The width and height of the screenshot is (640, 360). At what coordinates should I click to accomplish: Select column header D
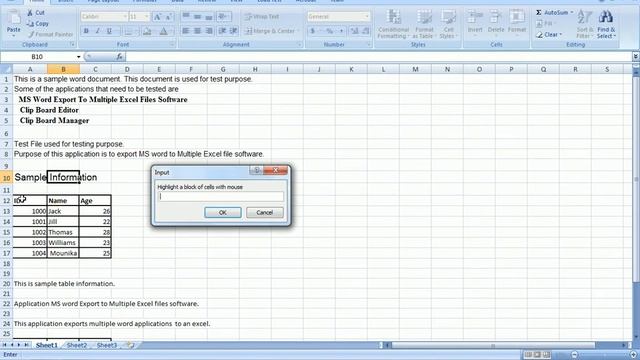[x=127, y=69]
